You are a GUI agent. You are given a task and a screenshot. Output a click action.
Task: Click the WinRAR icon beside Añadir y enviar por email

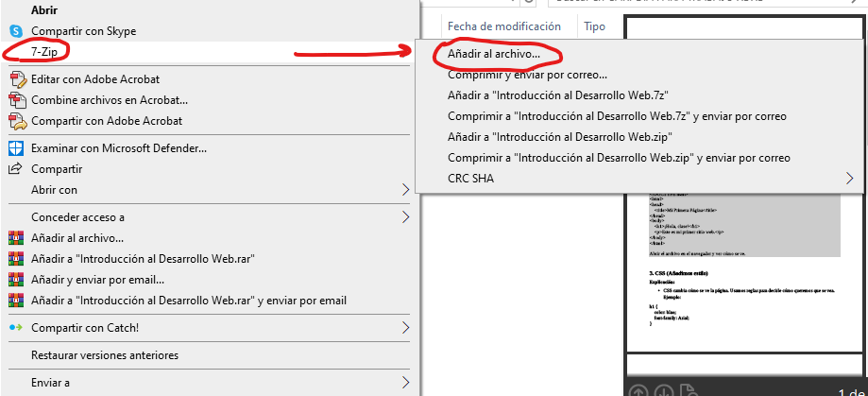click(x=15, y=280)
